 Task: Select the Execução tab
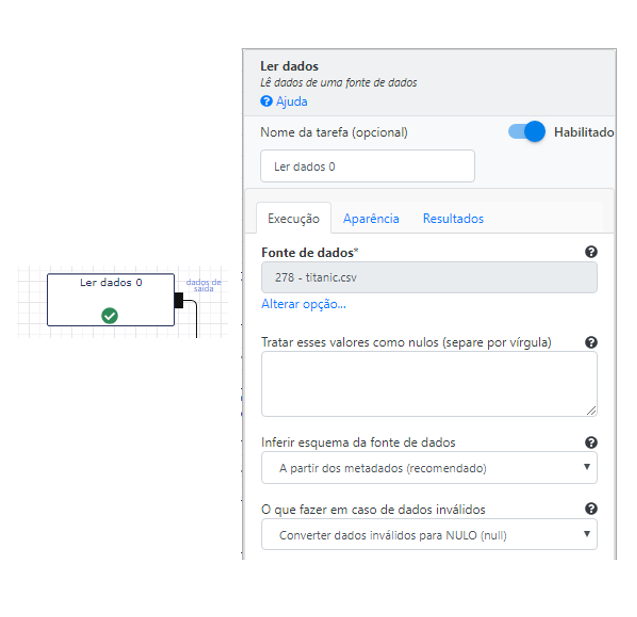point(294,219)
